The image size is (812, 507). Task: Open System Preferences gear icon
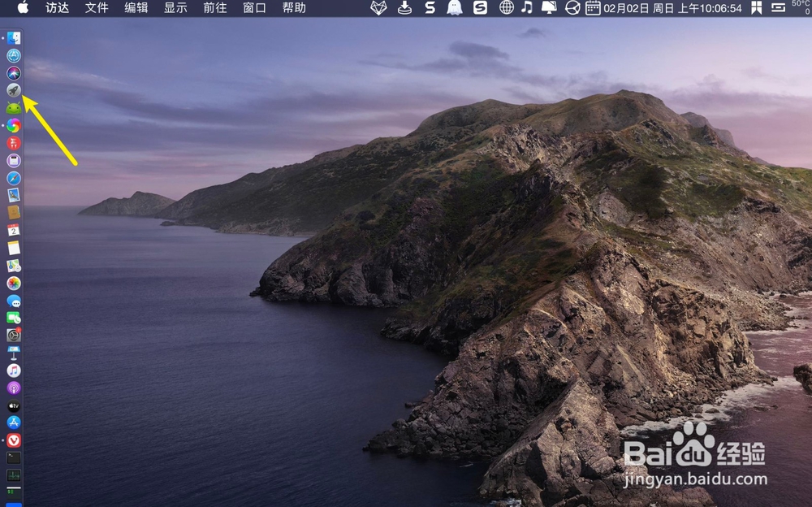pos(14,336)
